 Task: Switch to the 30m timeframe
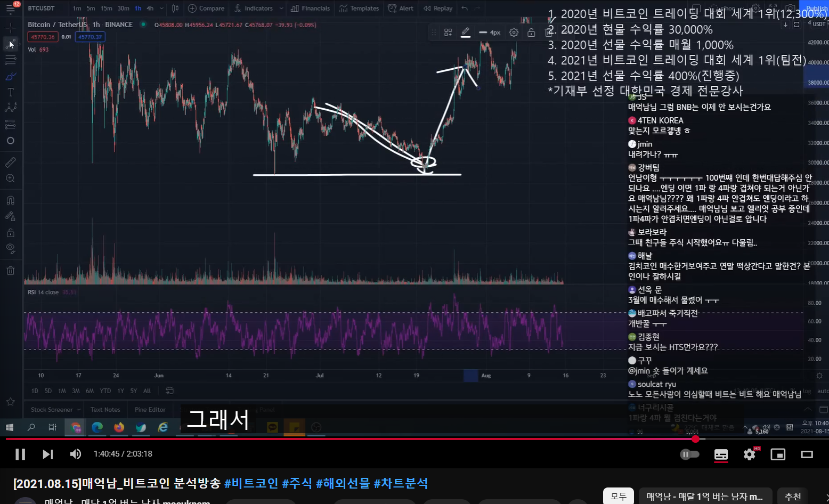tap(124, 9)
